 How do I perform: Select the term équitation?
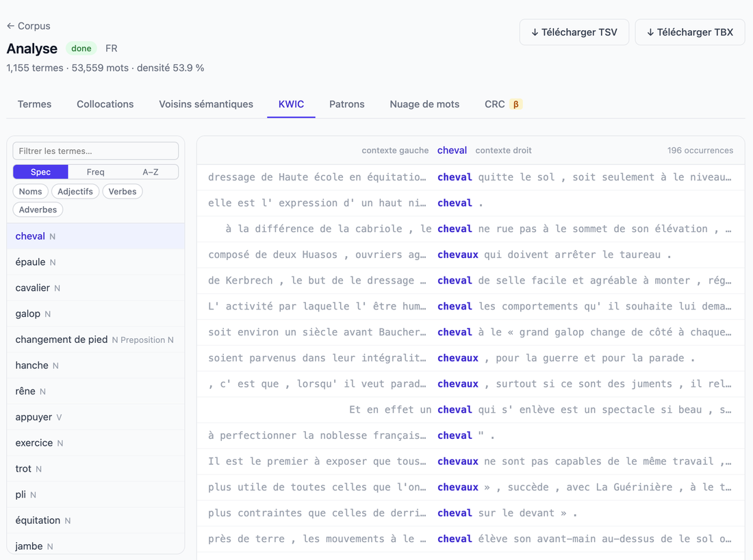pyautogui.click(x=96, y=520)
